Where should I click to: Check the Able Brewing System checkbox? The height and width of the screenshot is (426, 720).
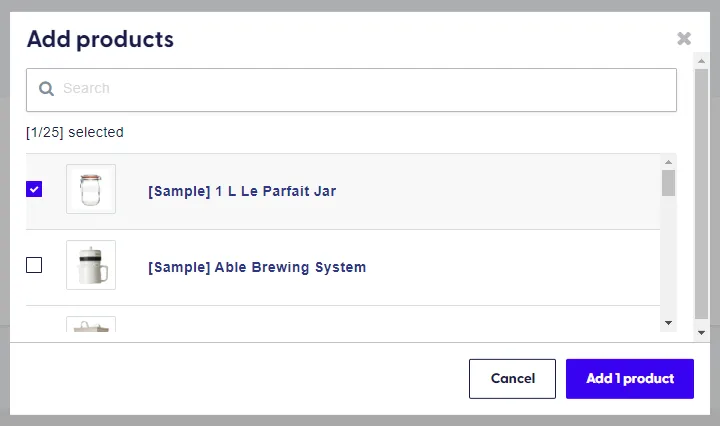click(34, 265)
